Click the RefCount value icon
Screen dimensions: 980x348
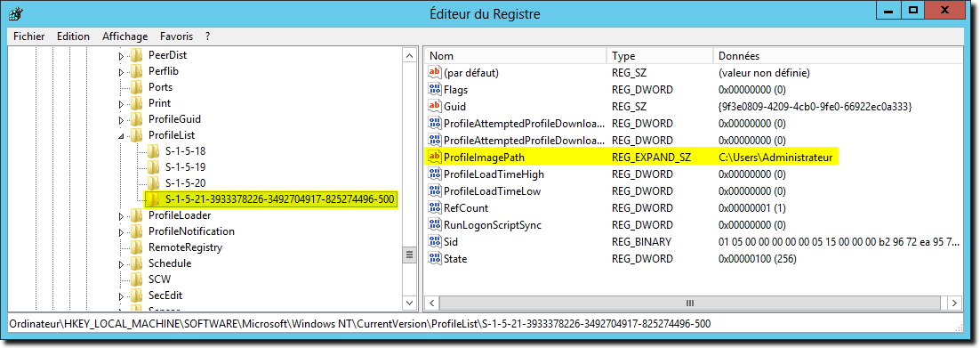point(435,207)
